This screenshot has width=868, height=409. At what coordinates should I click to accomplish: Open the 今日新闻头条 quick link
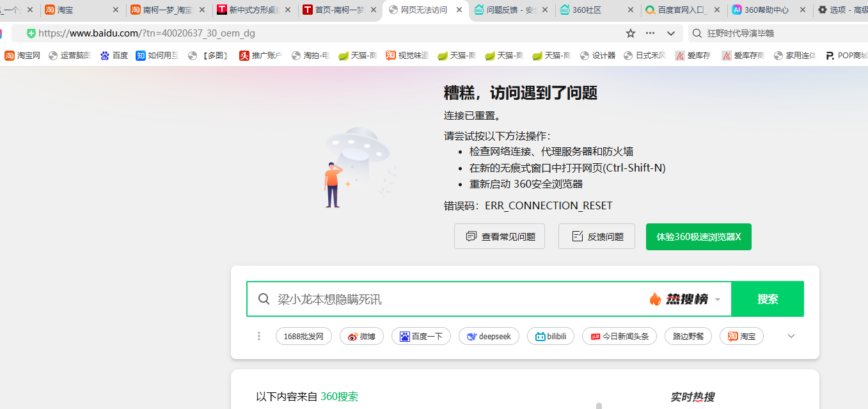coord(619,336)
